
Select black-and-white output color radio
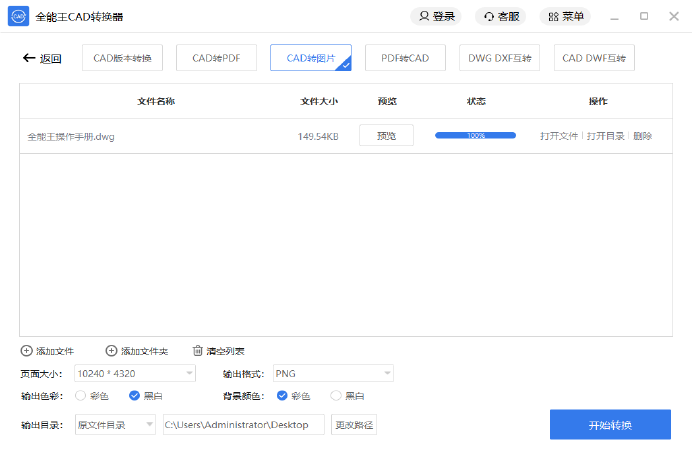134,396
